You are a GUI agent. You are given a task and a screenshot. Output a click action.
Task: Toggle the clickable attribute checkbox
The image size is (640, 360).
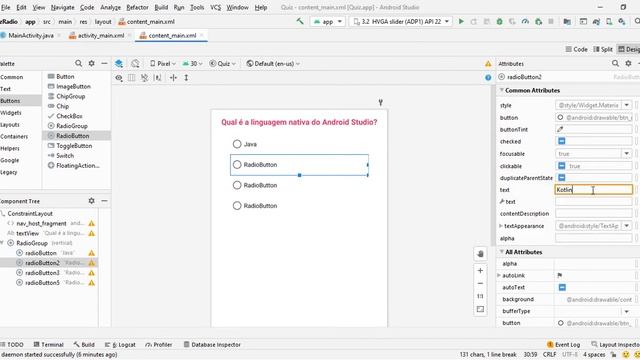(562, 166)
